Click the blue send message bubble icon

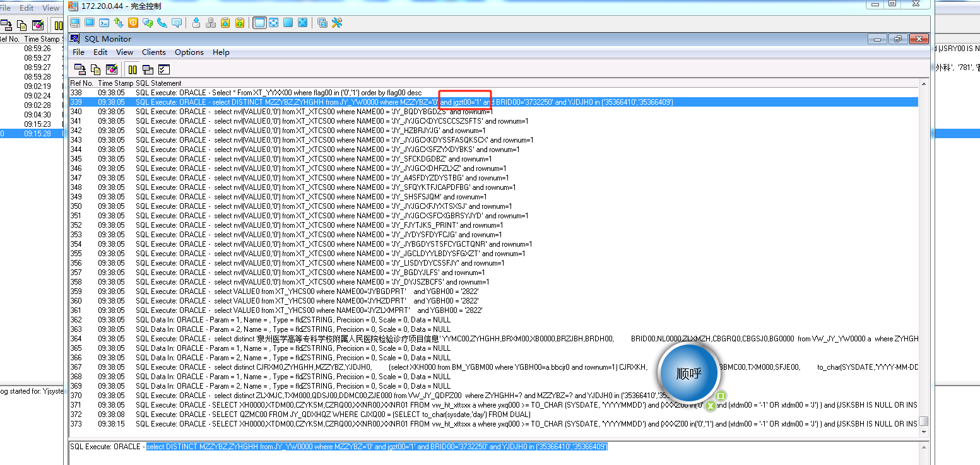pyautogui.click(x=177, y=23)
